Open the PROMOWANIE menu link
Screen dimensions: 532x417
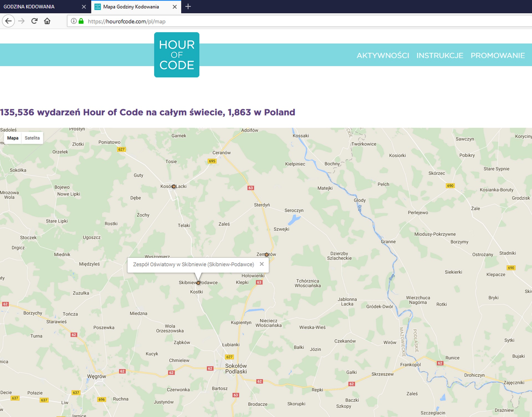[x=498, y=55]
